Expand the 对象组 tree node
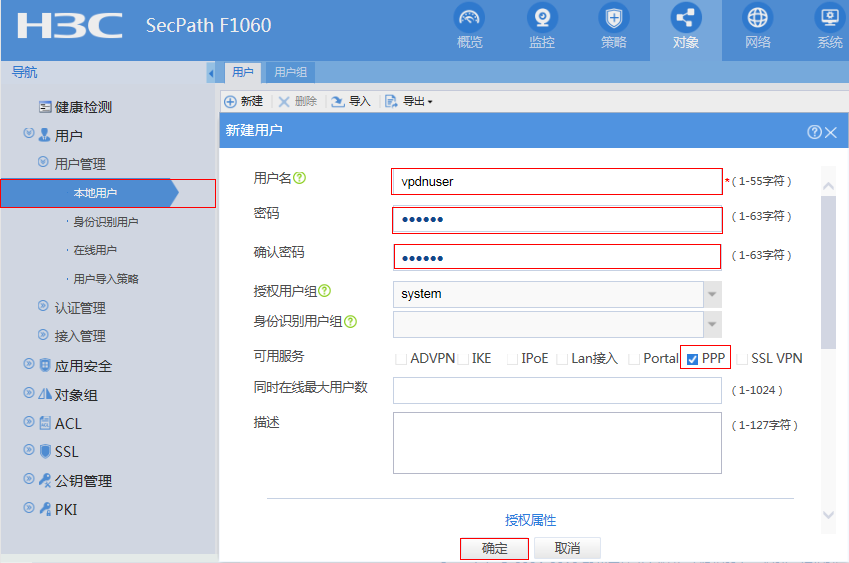The width and height of the screenshot is (849, 563). click(29, 392)
